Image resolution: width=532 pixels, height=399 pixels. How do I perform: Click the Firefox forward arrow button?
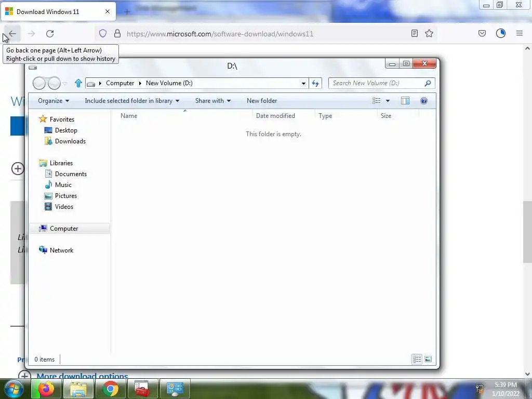31,34
